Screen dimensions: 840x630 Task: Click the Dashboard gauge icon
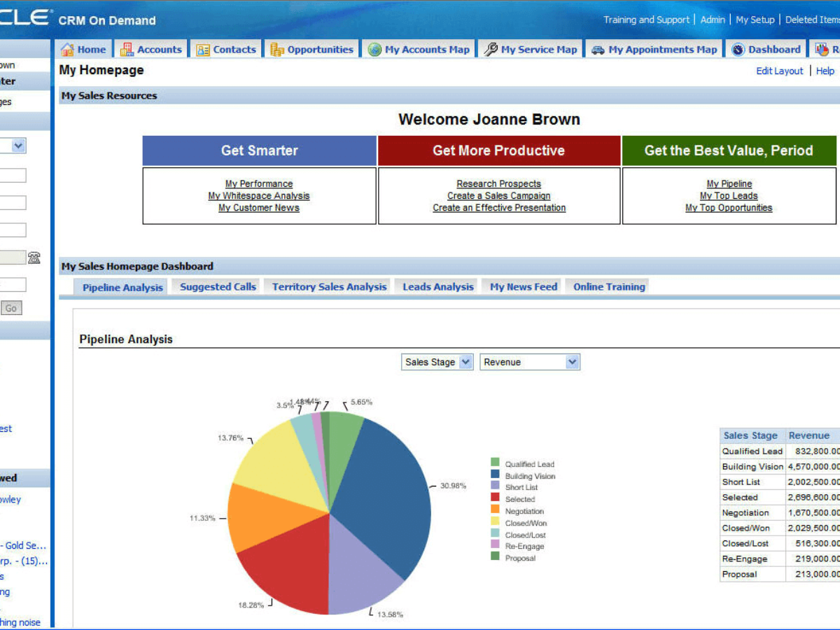[x=738, y=50]
